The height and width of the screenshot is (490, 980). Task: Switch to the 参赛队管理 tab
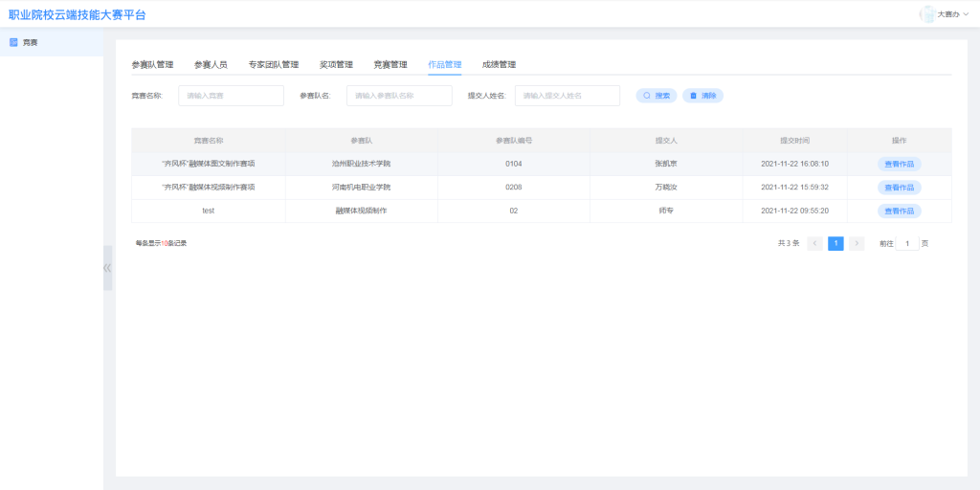coord(152,65)
